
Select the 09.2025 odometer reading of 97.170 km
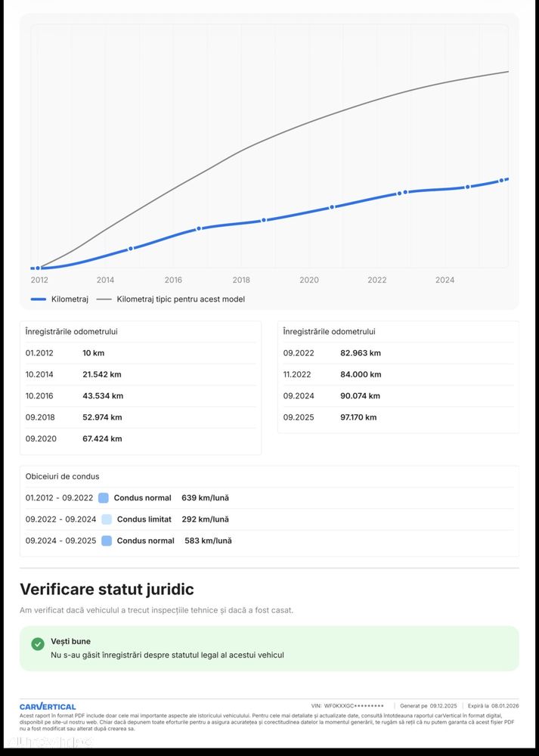click(x=358, y=417)
